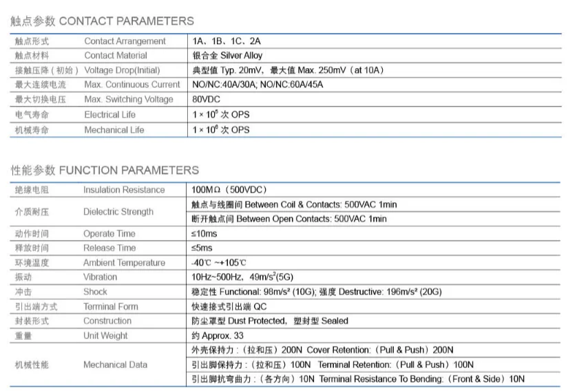Click the 'Unit Weight' label
Viewport: 568px width, 392px height.
coord(105,336)
